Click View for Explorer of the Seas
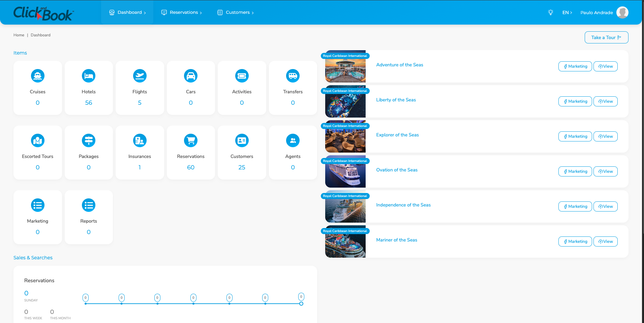This screenshot has height=323, width=644. (x=605, y=136)
